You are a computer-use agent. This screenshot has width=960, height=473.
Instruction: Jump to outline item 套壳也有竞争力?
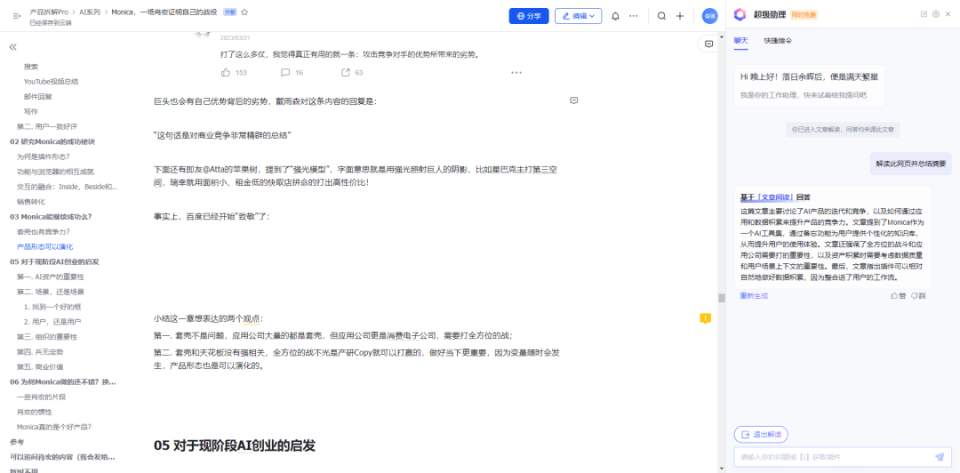tap(43, 231)
